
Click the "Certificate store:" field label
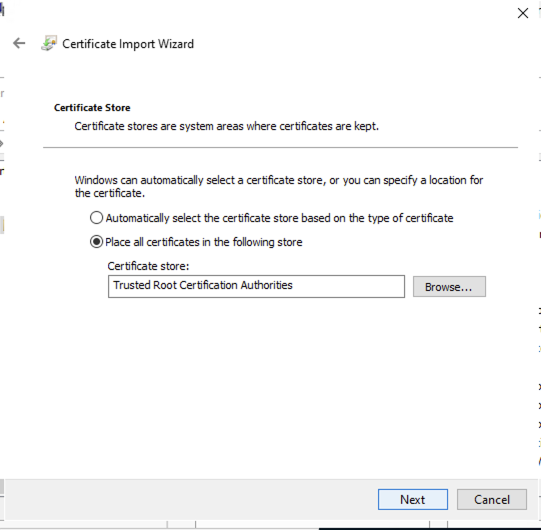(148, 266)
